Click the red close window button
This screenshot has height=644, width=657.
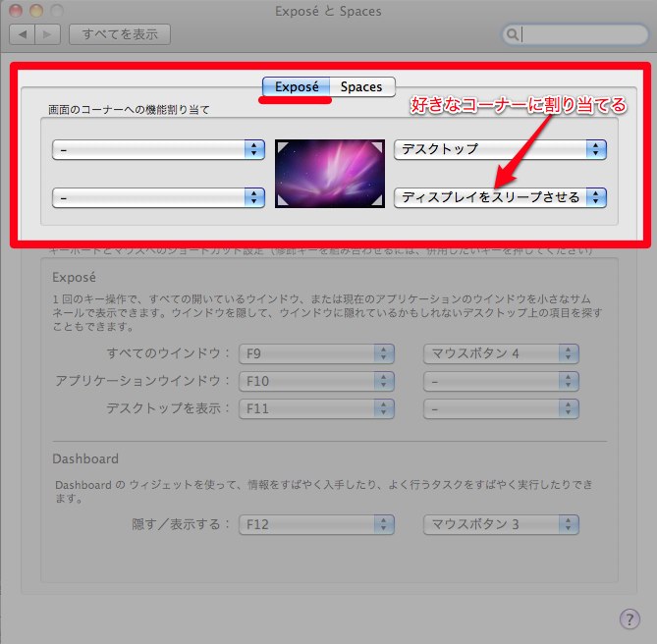(16, 11)
